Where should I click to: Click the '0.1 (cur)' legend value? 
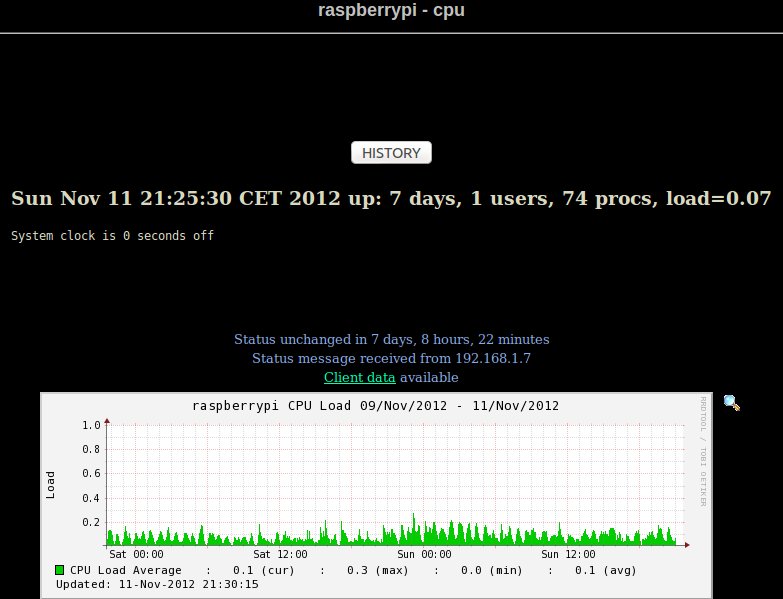coord(264,570)
